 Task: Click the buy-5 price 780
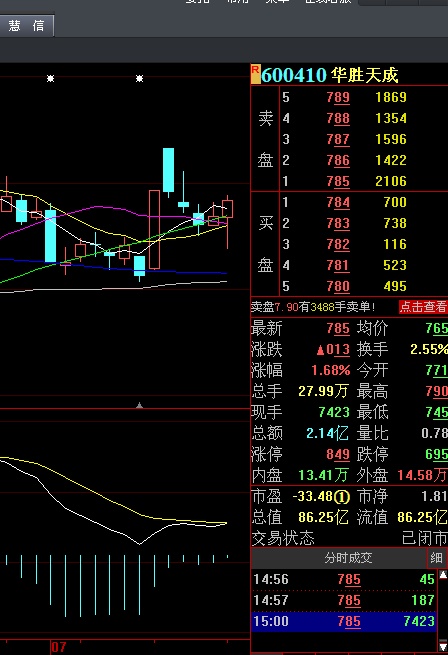click(x=338, y=286)
